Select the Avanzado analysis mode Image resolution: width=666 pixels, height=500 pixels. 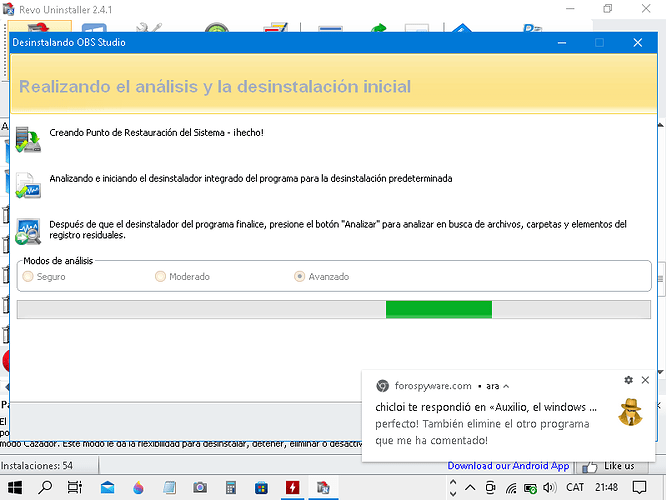pos(322,277)
